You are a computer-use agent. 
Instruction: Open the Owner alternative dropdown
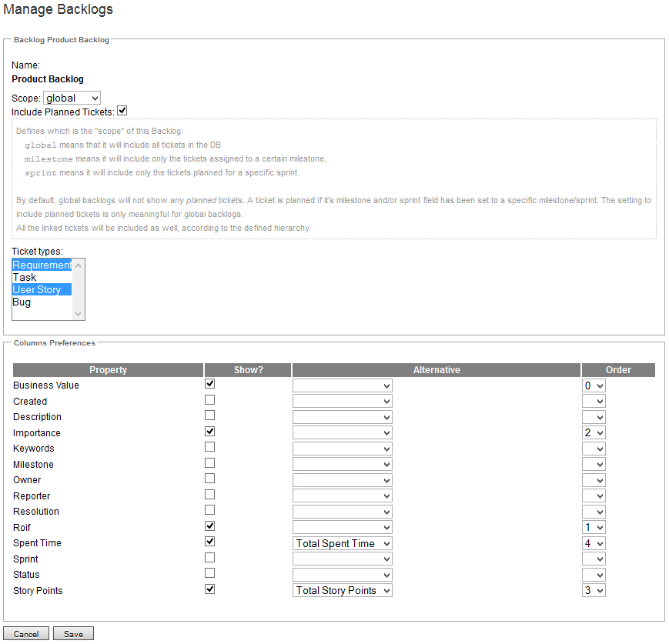(x=343, y=480)
